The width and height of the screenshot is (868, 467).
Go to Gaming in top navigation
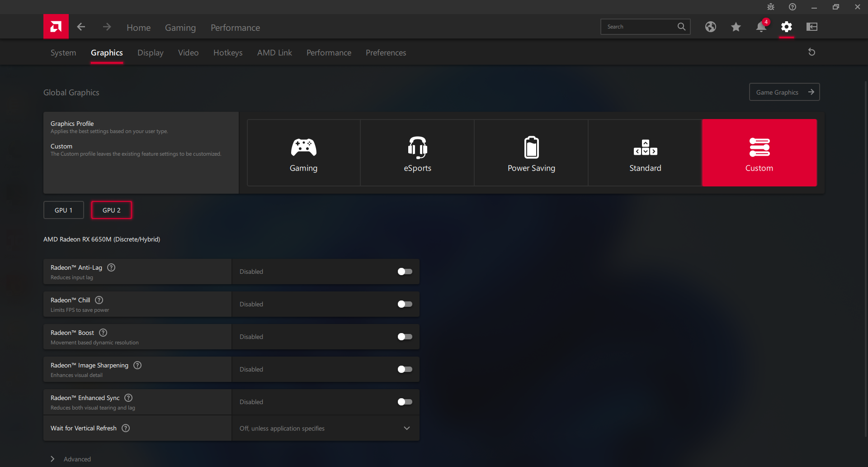[180, 28]
